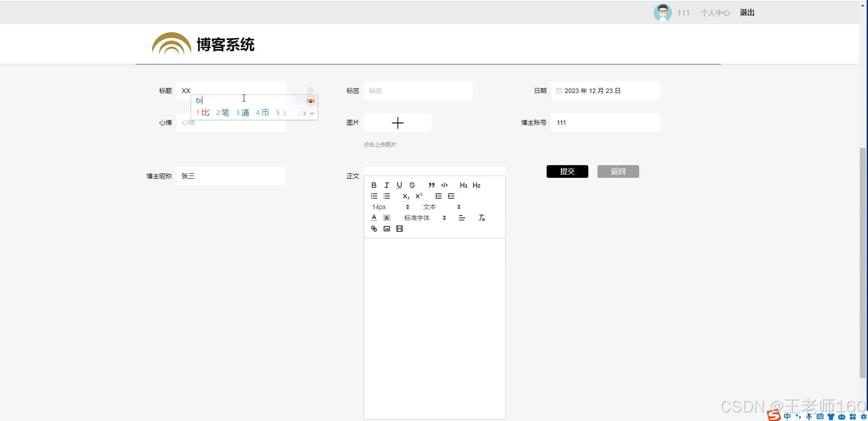This screenshot has height=421, width=868.
Task: Apply Heading 2 style
Action: (476, 185)
